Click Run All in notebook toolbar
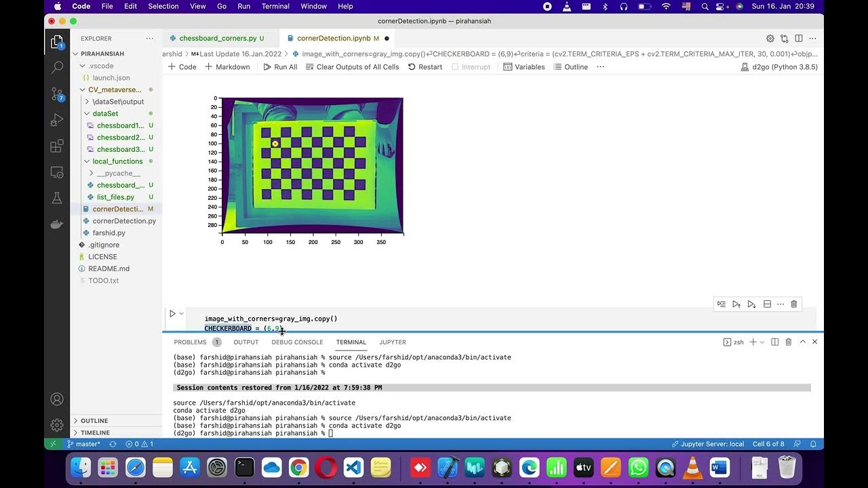The height and width of the screenshot is (488, 868). click(279, 67)
